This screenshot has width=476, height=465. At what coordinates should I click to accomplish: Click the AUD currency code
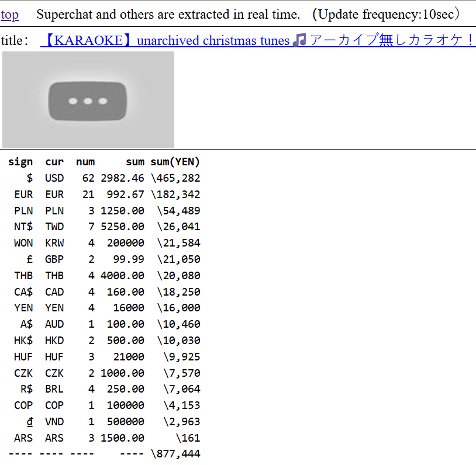coord(54,324)
